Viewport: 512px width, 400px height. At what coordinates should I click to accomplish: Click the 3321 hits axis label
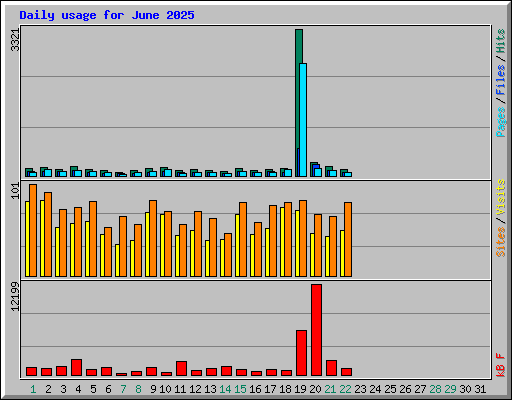pyautogui.click(x=15, y=40)
